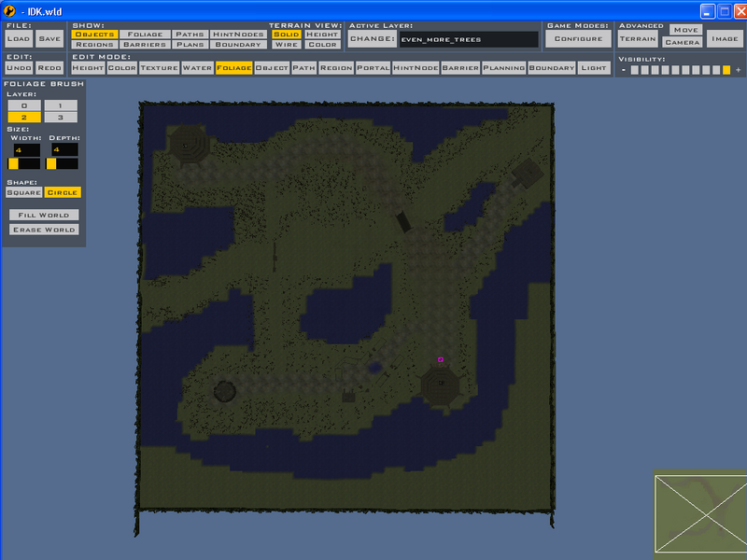Select foliage layer 1
The height and width of the screenshot is (560, 747).
pos(61,105)
